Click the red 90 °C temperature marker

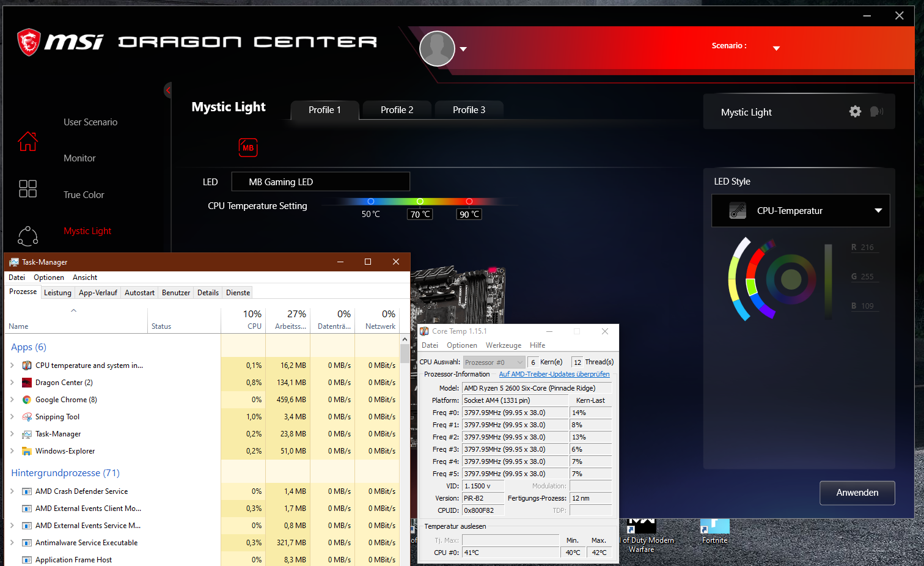coord(469,201)
